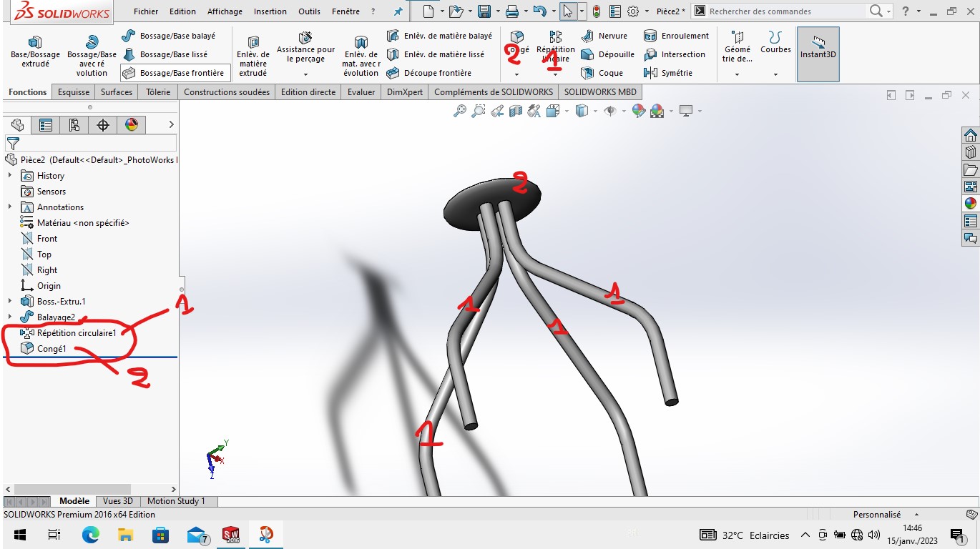Choose Découpe frontière tool
Image resolution: width=980 pixels, height=549 pixels.
(x=429, y=73)
